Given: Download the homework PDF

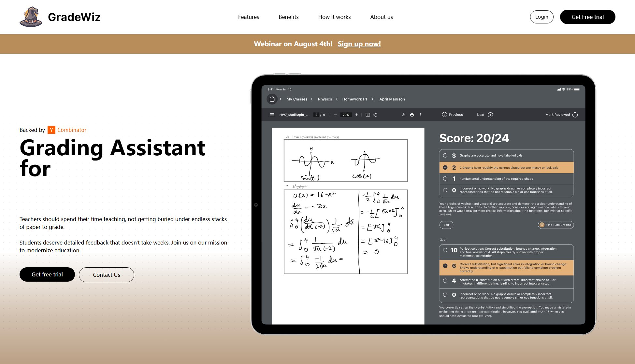Looking at the screenshot, I should (x=403, y=115).
